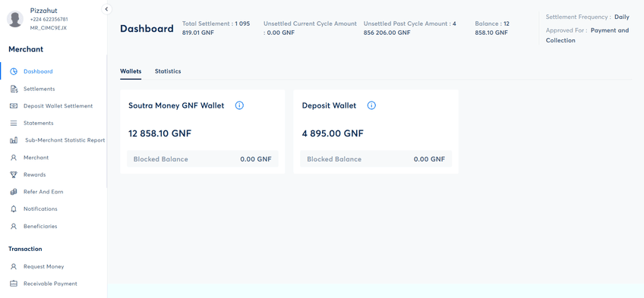This screenshot has width=644, height=298.
Task: Click Blocked Balance row in Soutra Money wallet
Action: pos(203,159)
